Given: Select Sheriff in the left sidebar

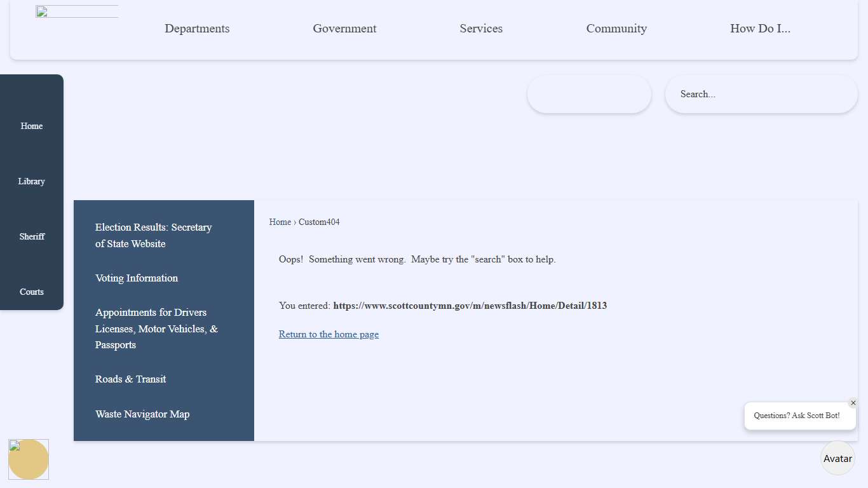Looking at the screenshot, I should pos(32,236).
